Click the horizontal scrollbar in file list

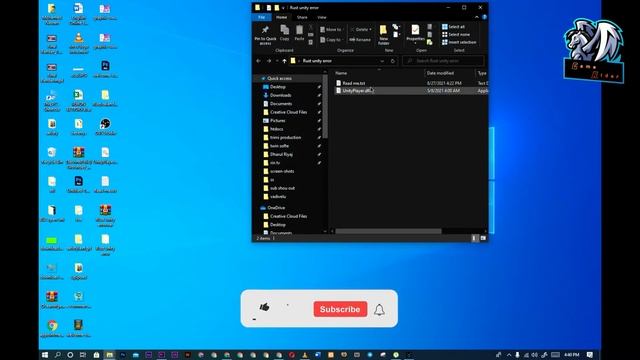tap(388, 231)
